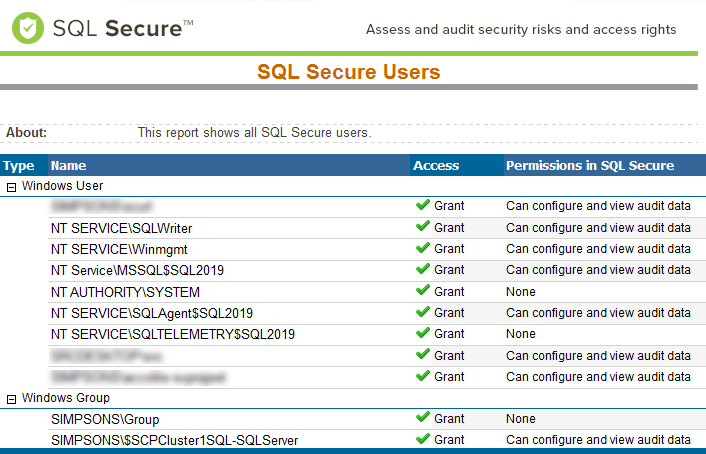Click Grant checkmark for NT Service\MSSQL$SQL2019

pyautogui.click(x=423, y=269)
